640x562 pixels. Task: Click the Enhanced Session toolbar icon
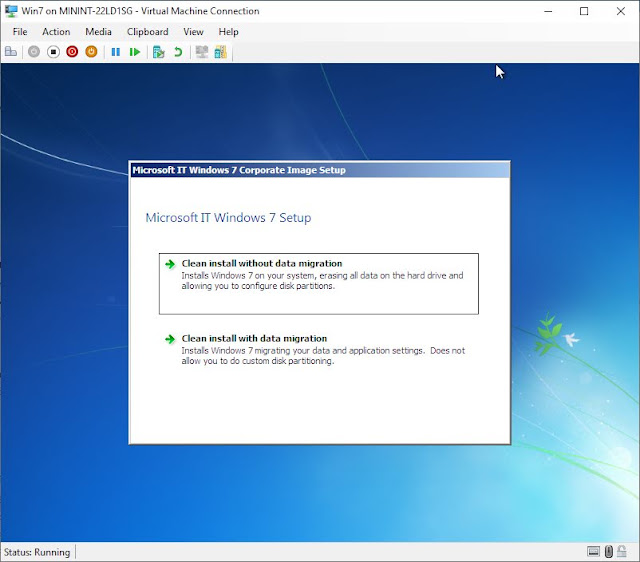(202, 52)
